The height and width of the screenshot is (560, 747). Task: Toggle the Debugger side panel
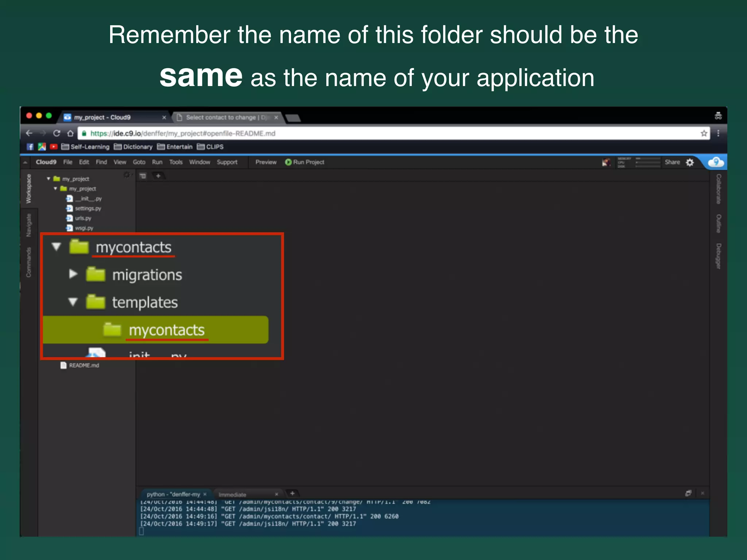pos(718,256)
